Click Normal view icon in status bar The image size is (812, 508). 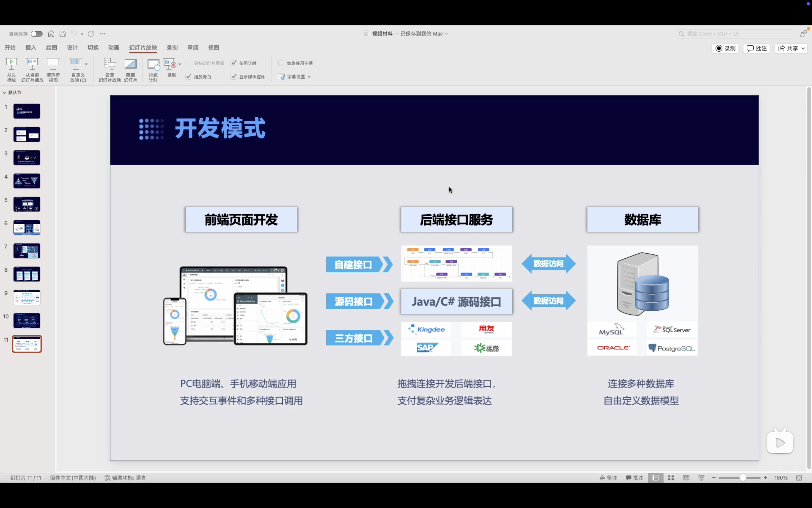(x=656, y=478)
